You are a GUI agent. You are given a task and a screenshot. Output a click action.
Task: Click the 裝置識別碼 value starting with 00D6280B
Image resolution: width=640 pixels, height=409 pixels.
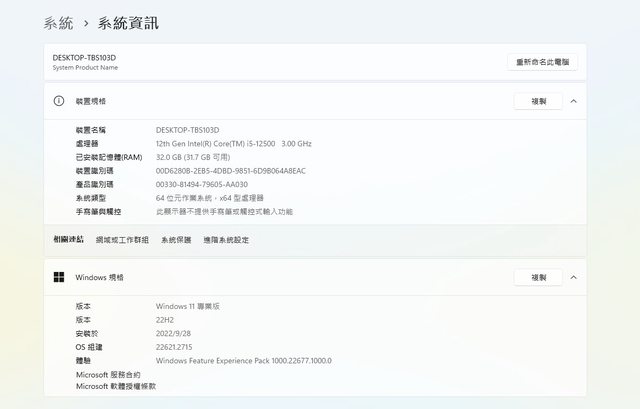point(231,171)
